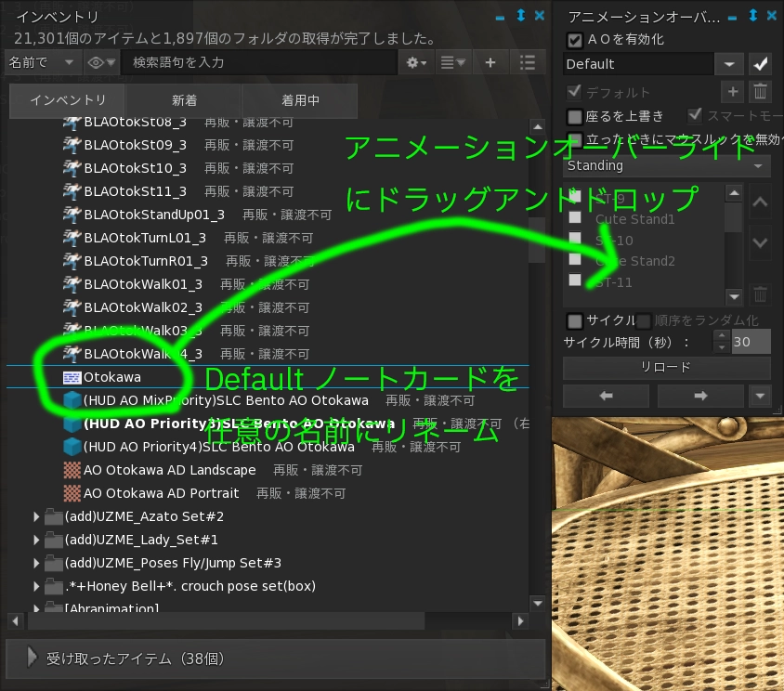The image size is (784, 691).
Task: Switch to the 新着 tab
Action: click(184, 100)
